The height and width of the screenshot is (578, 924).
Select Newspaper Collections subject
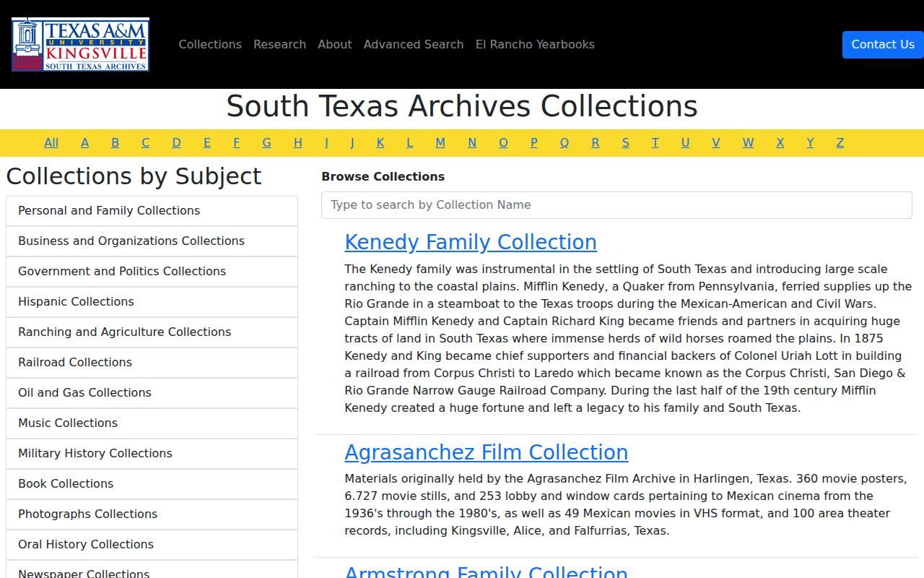pos(152,569)
